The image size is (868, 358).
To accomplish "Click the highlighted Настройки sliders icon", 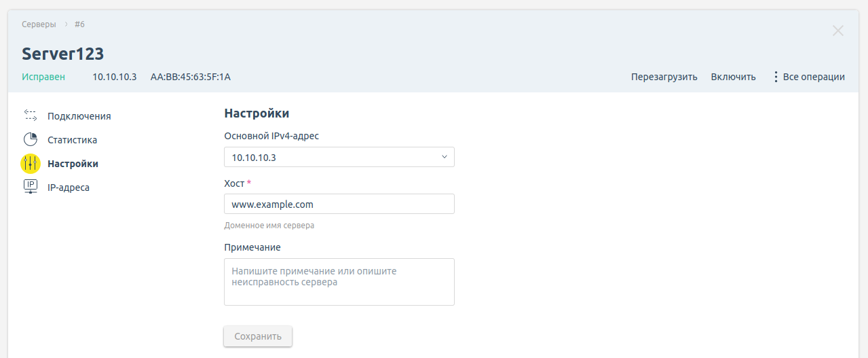I will [31, 164].
